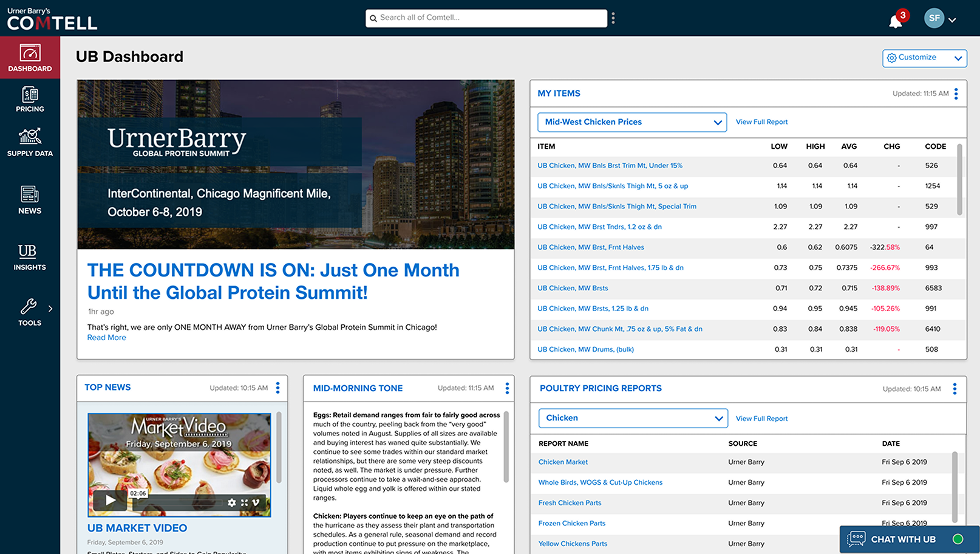Click Read More on summit article
The height and width of the screenshot is (554, 980).
pyautogui.click(x=107, y=338)
